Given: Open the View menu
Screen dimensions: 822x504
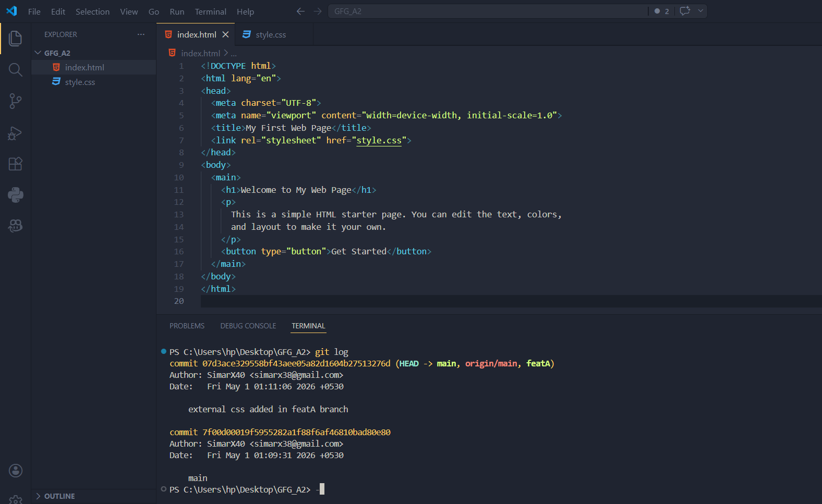Looking at the screenshot, I should coord(129,11).
